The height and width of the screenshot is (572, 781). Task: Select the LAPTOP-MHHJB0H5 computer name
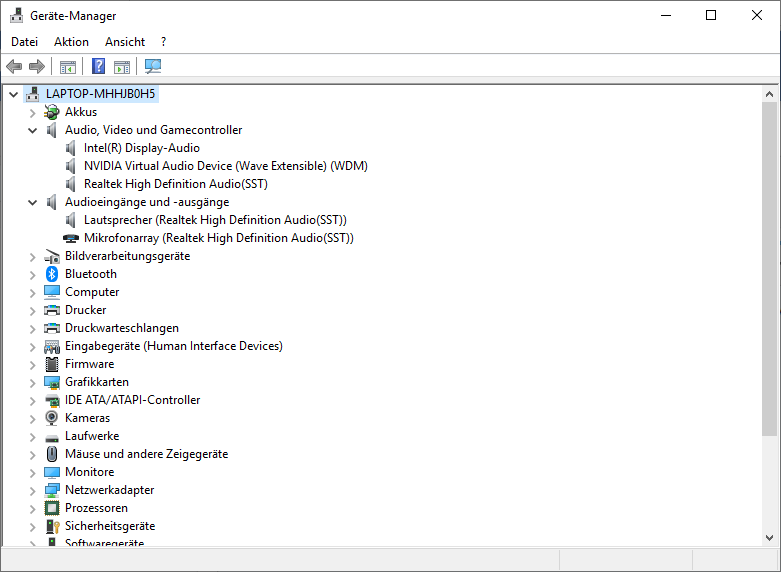pyautogui.click(x=101, y=94)
